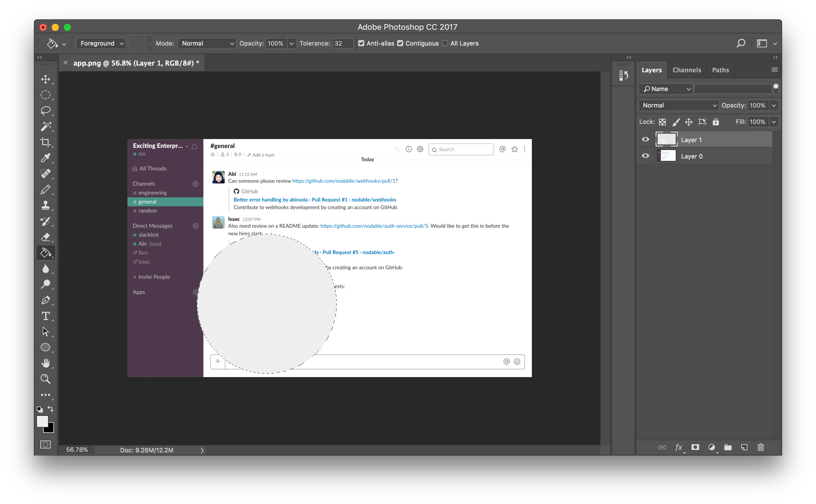Open the Layers panel options menu
This screenshot has width=816, height=504.
(774, 70)
